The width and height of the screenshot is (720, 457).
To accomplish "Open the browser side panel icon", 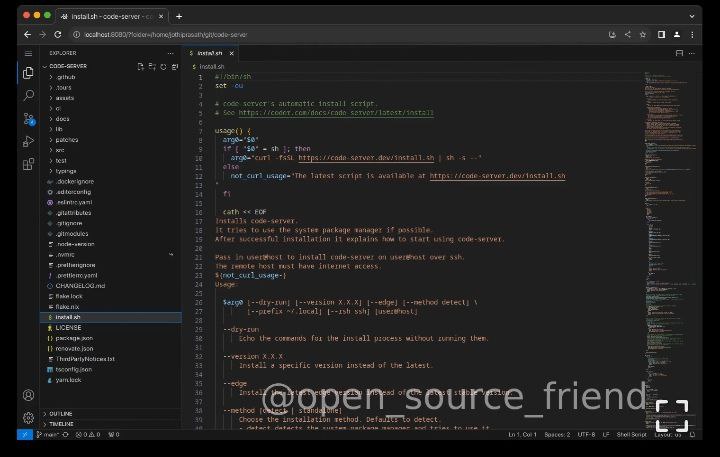I will click(661, 34).
